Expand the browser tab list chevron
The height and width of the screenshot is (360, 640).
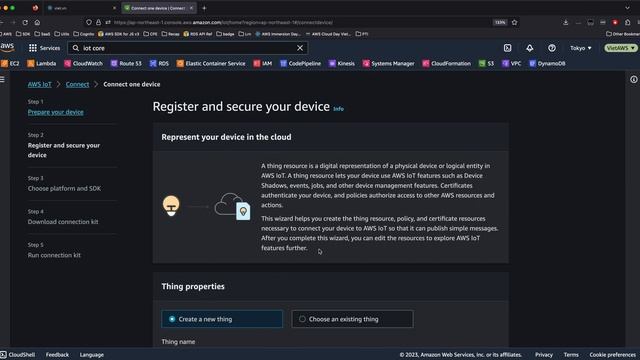pos(627,8)
